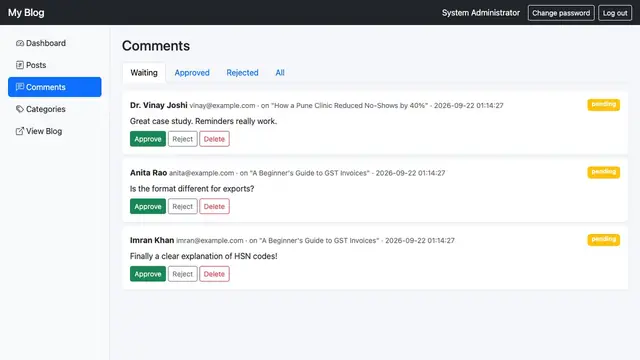Click the pending badge on Vinay Joshi's comment
Screen dimensions: 640x360
click(x=603, y=104)
